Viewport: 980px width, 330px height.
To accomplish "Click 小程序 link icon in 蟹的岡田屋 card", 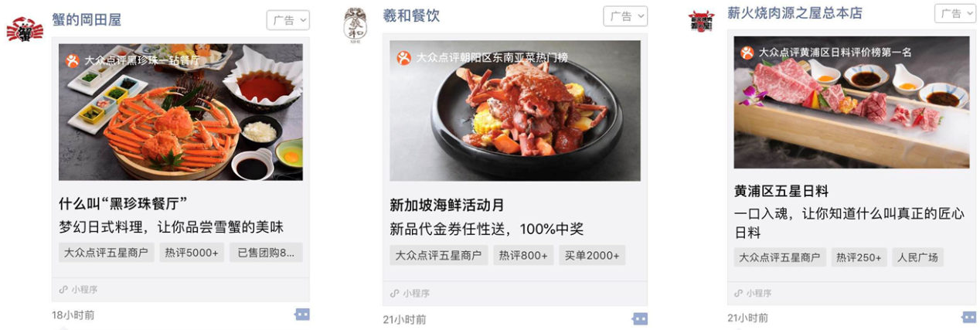I will (x=63, y=290).
